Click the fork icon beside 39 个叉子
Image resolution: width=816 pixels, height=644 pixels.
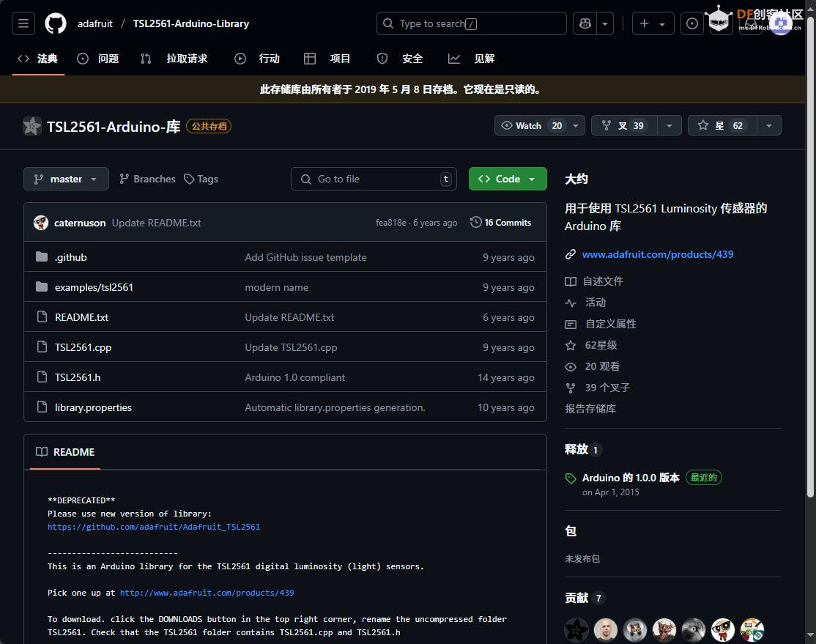click(x=571, y=388)
